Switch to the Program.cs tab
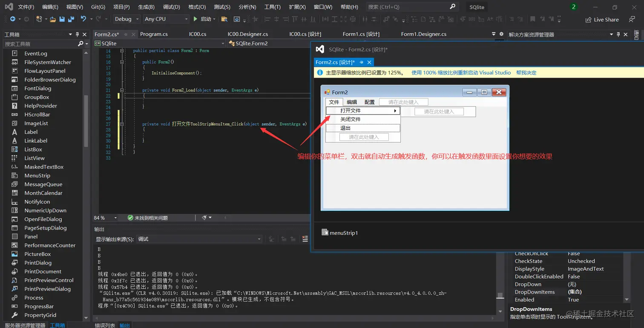The height and width of the screenshot is (328, 644). pos(154,34)
